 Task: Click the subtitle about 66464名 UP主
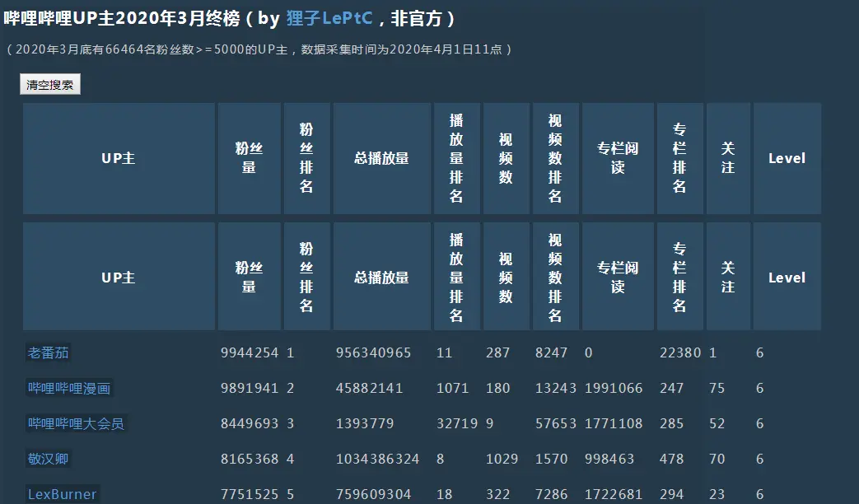pyautogui.click(x=258, y=49)
